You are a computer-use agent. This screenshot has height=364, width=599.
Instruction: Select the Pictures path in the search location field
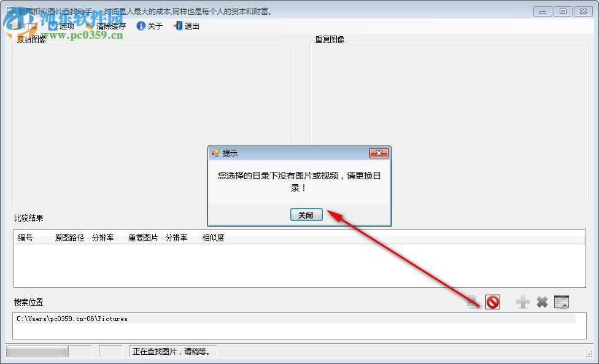(71, 319)
